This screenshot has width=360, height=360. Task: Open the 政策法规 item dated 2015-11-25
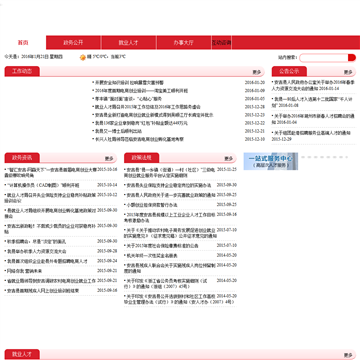tap(170, 172)
